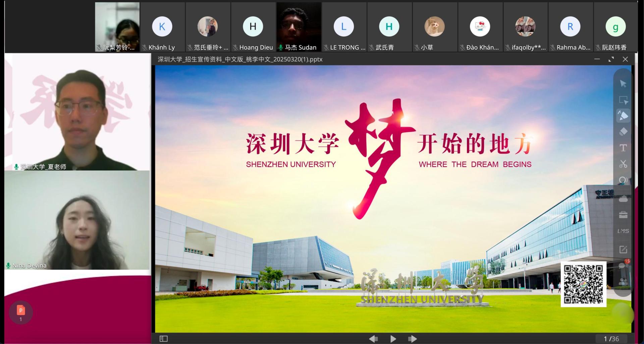
Task: Click Khánh Ly muted mic icon
Action: click(x=145, y=48)
